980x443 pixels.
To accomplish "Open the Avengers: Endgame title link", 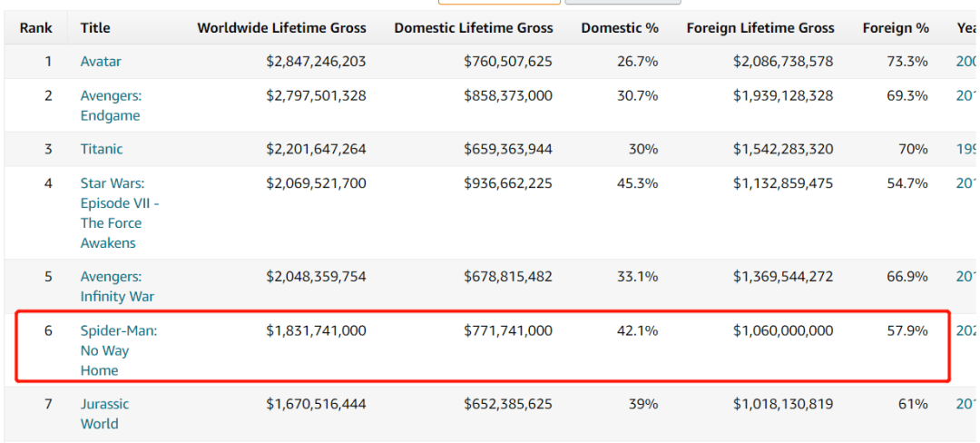I will (110, 105).
